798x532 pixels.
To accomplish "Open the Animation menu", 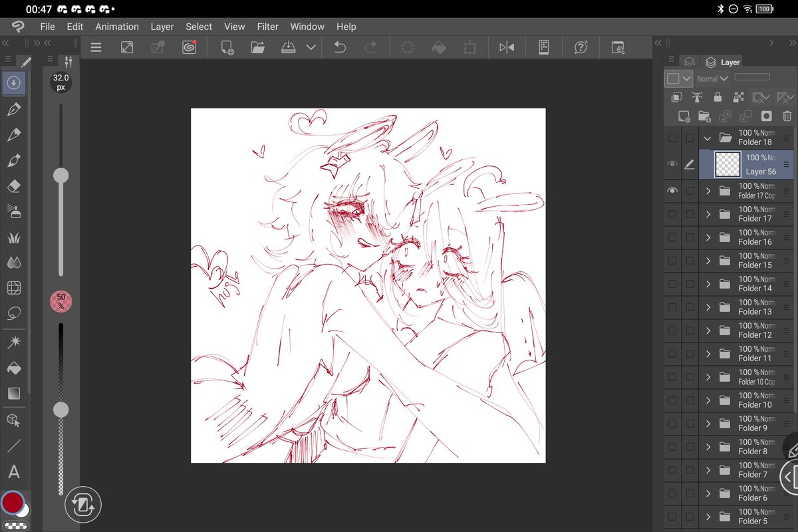I will coord(117,27).
